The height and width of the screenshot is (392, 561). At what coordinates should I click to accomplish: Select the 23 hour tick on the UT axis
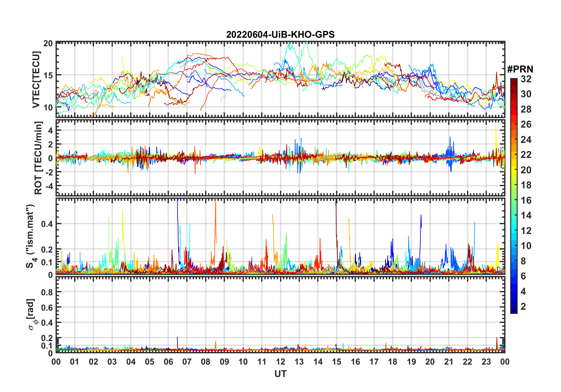point(486,362)
